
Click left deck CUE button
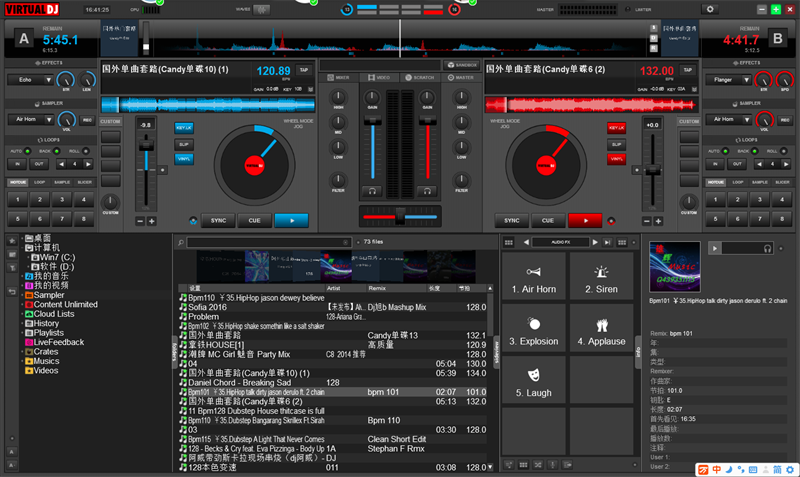pyautogui.click(x=254, y=220)
